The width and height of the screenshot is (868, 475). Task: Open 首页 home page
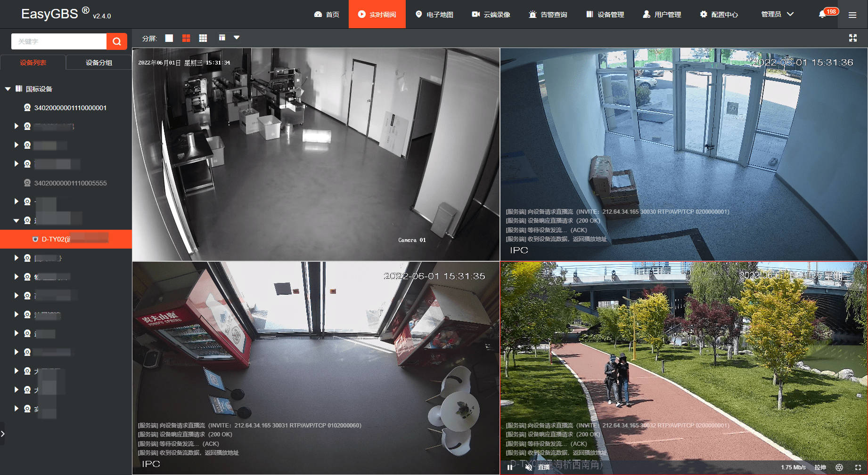pos(327,15)
